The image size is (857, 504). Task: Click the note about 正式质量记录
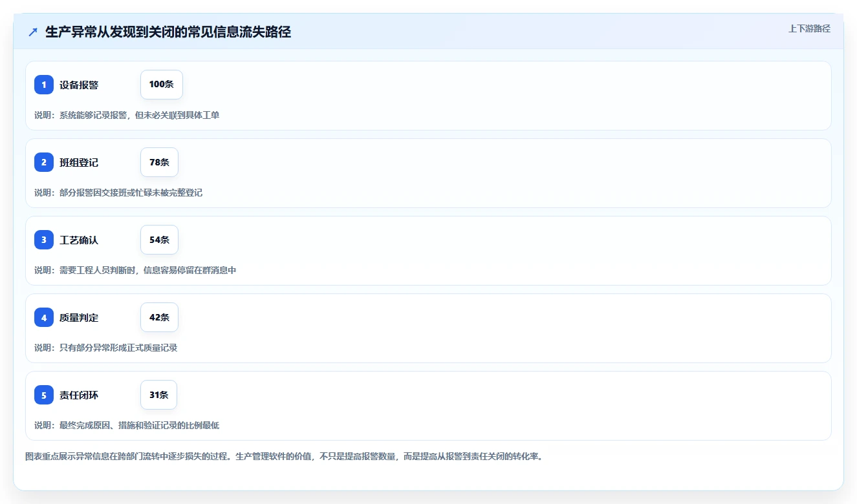106,348
